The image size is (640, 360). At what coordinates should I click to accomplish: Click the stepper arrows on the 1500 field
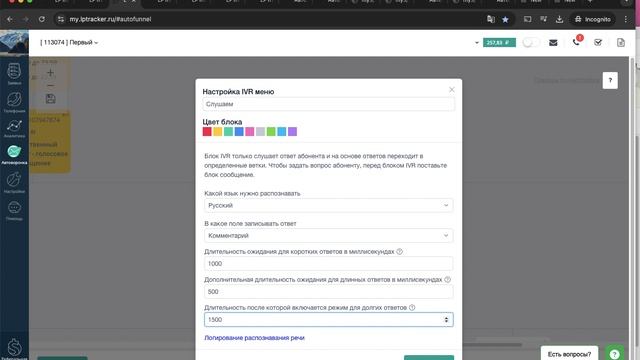pos(446,320)
